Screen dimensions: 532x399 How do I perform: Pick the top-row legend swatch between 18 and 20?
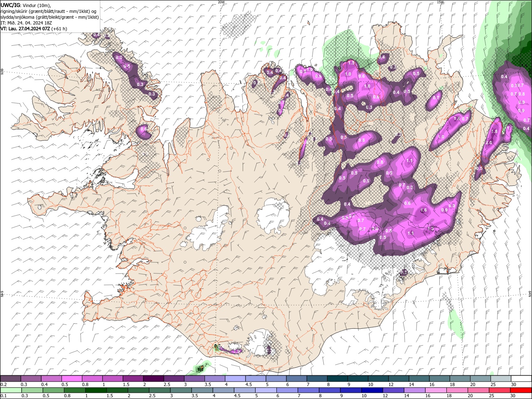click(460, 379)
